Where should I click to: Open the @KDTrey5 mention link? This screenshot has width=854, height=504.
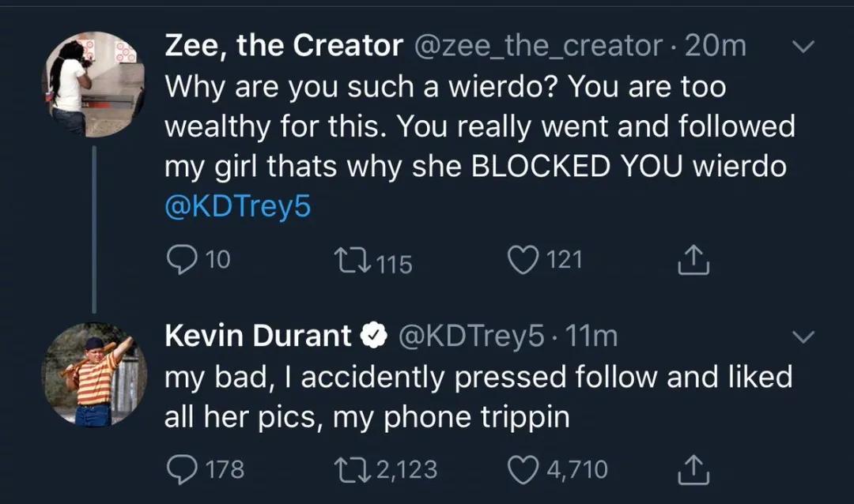[237, 207]
